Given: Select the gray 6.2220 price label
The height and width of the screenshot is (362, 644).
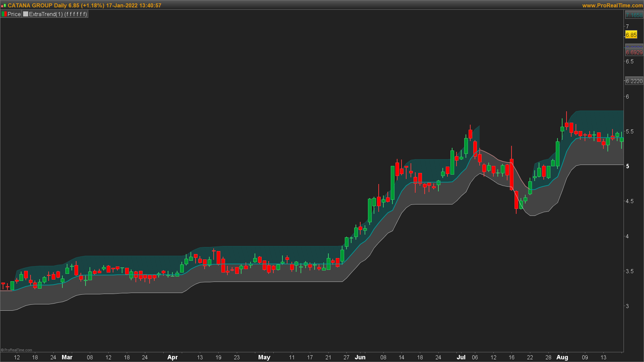Looking at the screenshot, I should point(634,81).
